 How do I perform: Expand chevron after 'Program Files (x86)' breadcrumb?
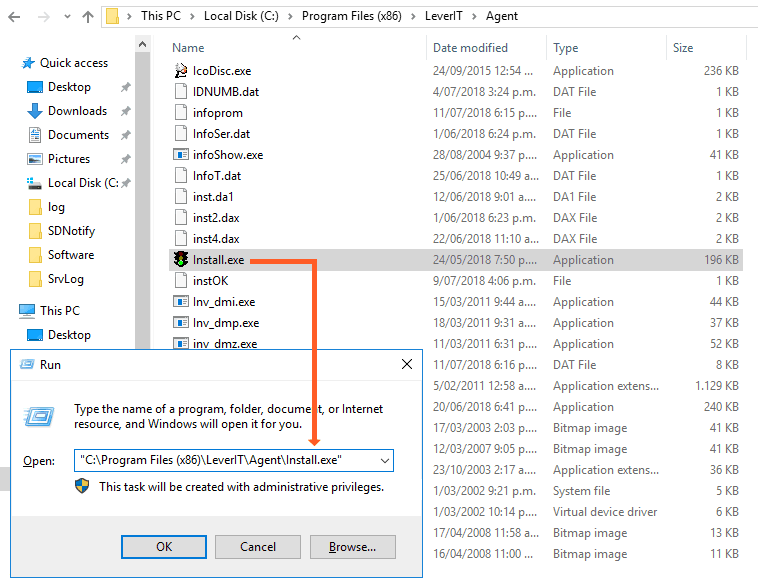[x=413, y=16]
